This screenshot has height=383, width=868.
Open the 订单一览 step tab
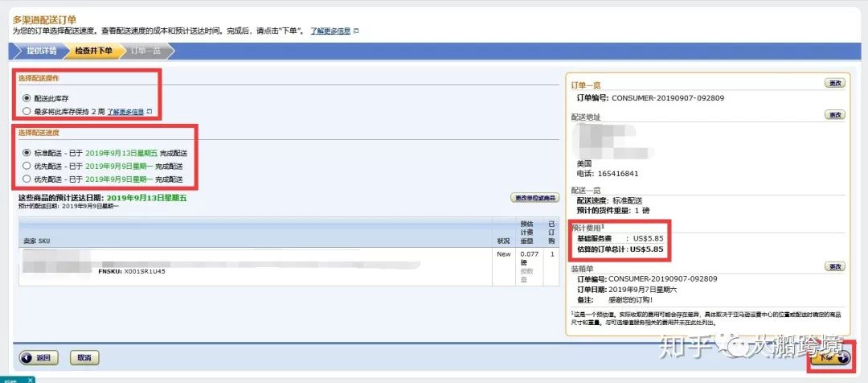(145, 51)
